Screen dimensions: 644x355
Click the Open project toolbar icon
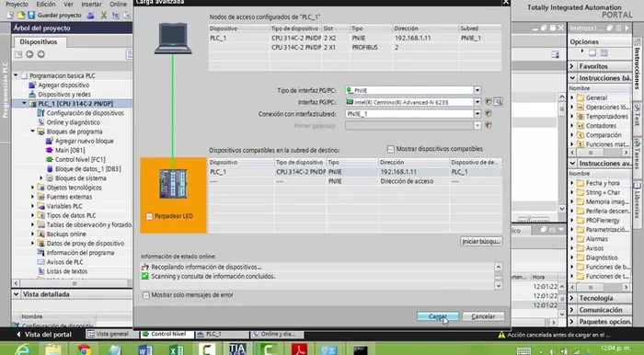[20, 16]
